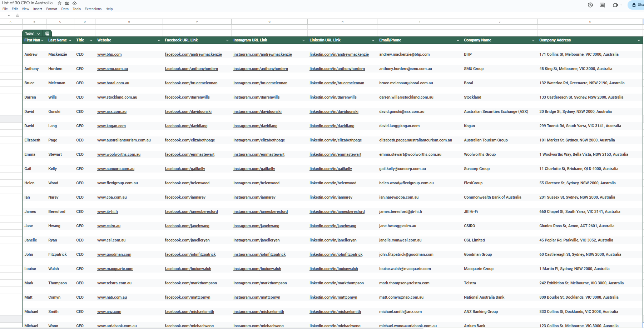Open the Tools menu
The height and width of the screenshot is (329, 644).
(x=77, y=9)
